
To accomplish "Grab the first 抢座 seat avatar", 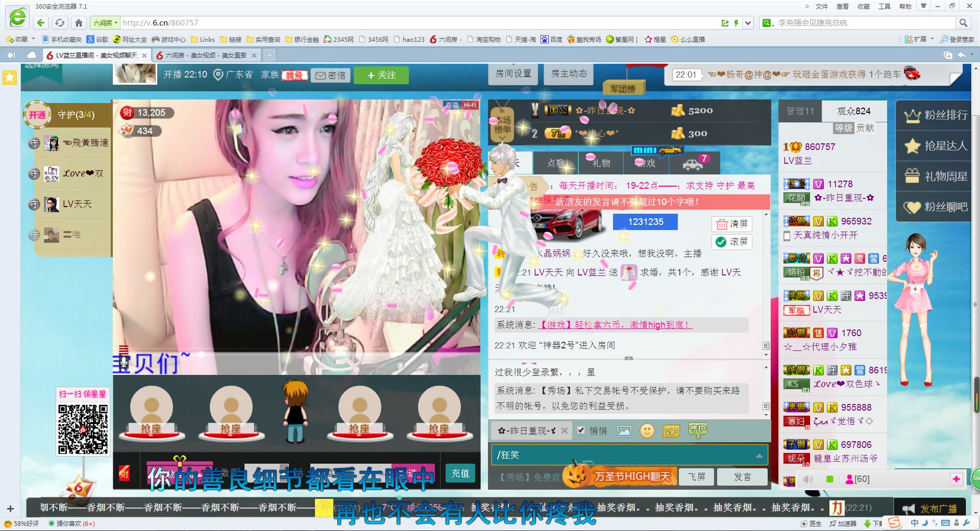I will point(151,412).
